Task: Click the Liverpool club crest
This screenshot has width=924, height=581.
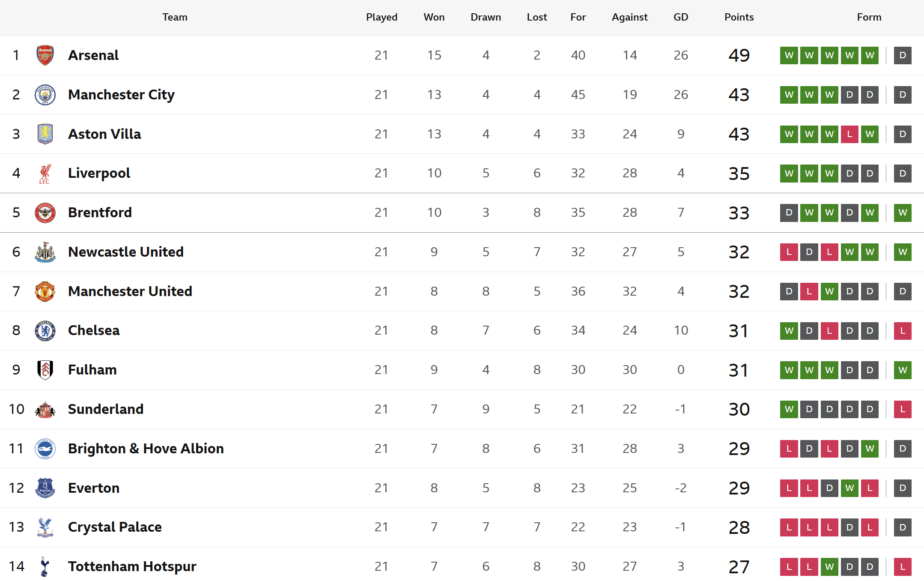Action: (x=45, y=174)
